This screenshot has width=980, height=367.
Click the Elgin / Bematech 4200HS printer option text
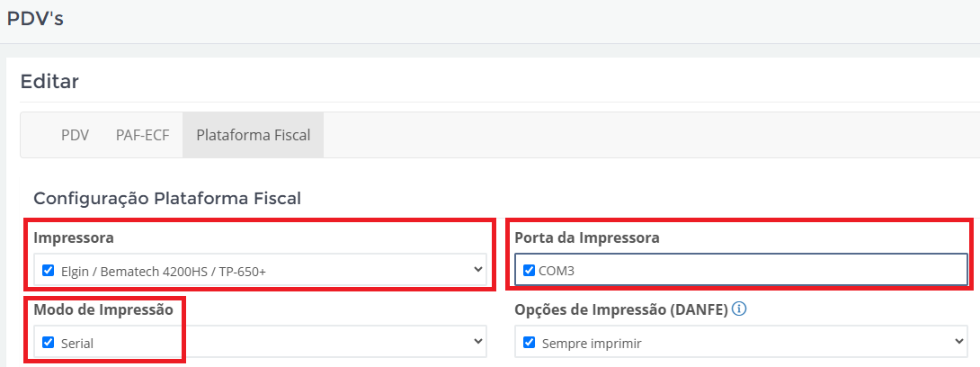[x=164, y=272]
